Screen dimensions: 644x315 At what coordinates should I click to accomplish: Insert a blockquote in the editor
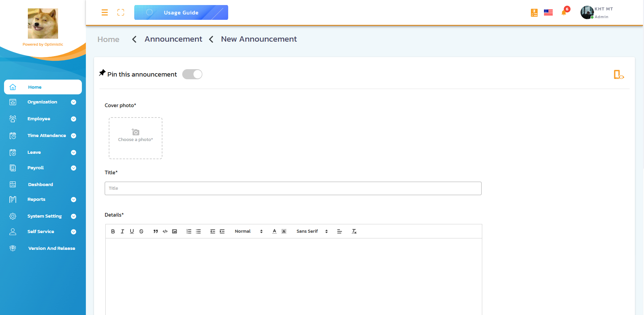155,231
